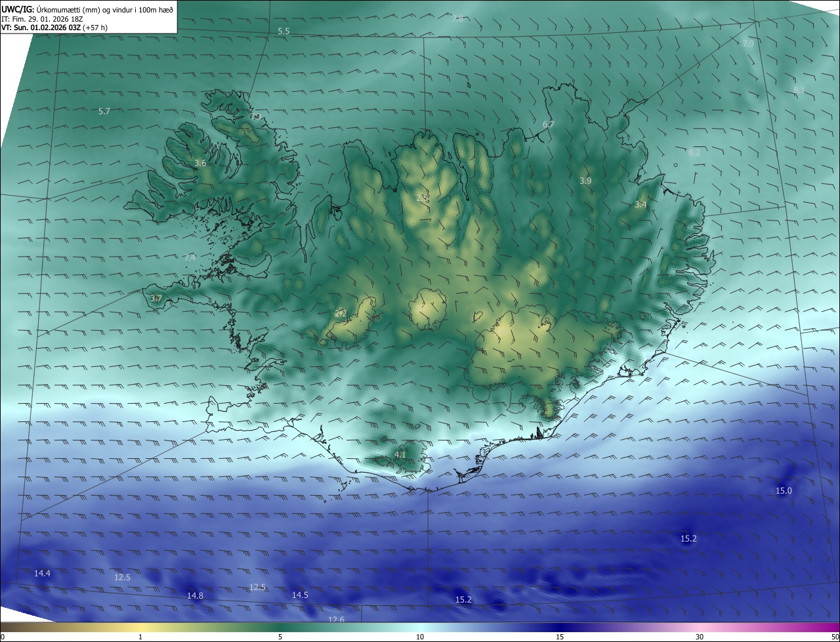Screen dimensions: 840x642
Task: Click the valid time 'VT: Sun. 01.02.2026 03Z'
Action: tap(41, 28)
